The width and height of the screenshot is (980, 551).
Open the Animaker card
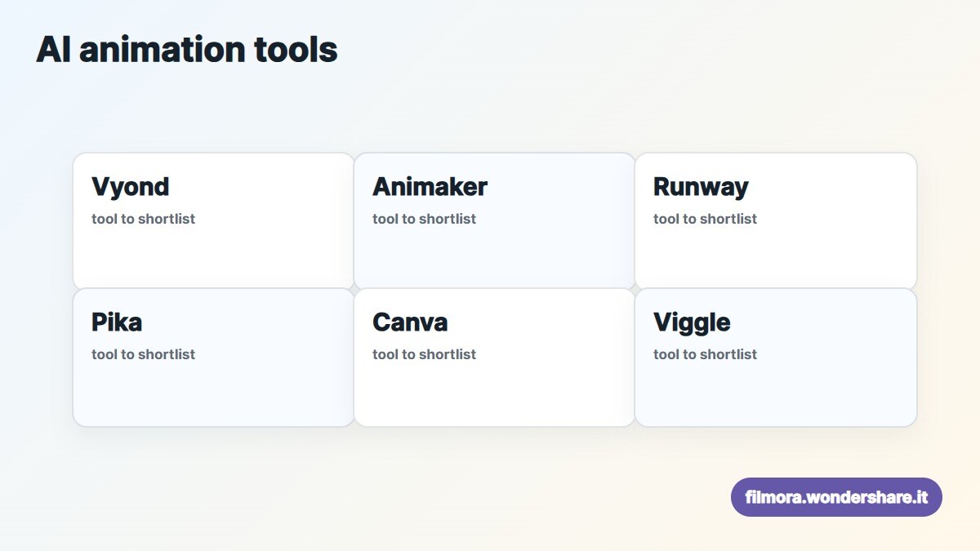point(495,221)
